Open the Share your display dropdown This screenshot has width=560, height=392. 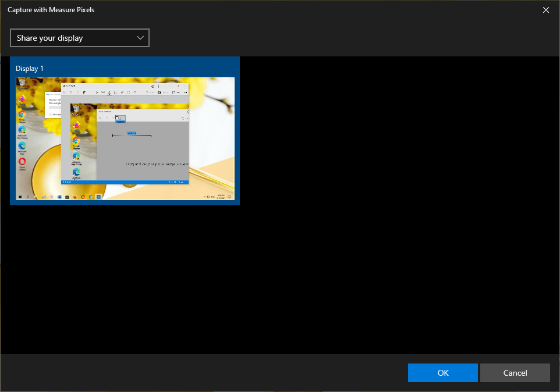(80, 38)
